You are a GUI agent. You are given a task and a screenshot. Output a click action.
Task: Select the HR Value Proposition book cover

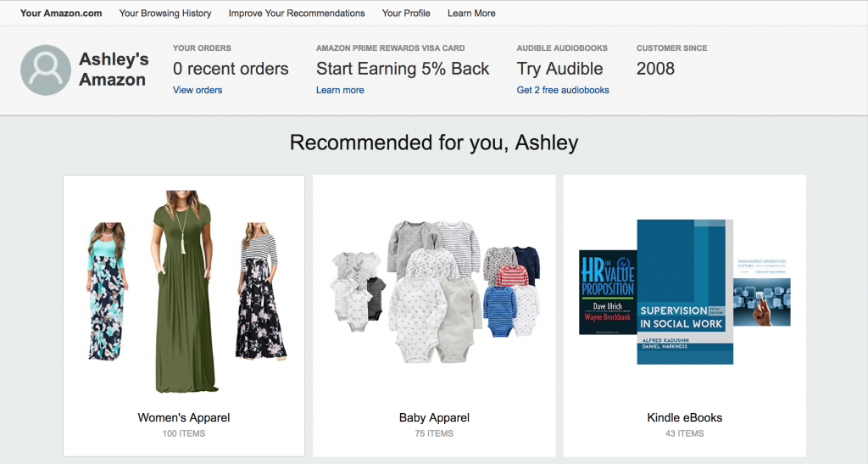tap(607, 292)
